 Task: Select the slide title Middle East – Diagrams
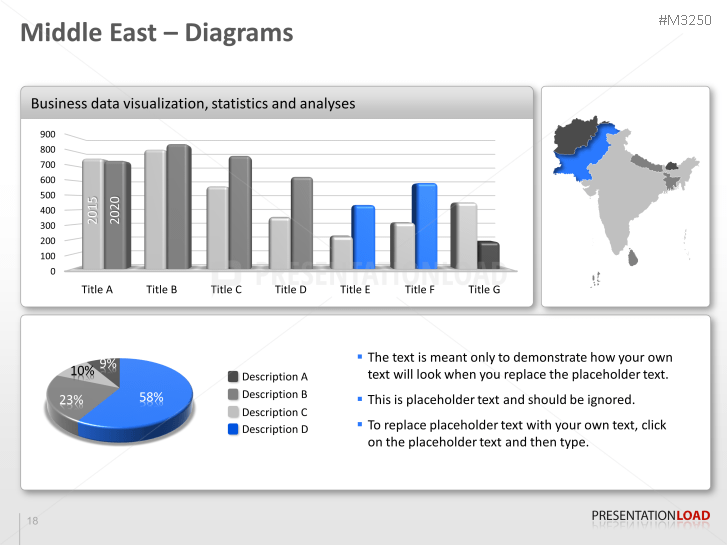coord(157,33)
